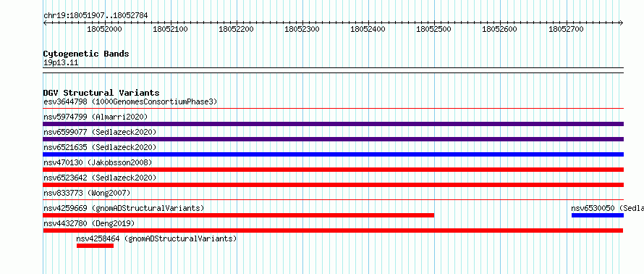
Task: Click ruler position 18052000
Action: 104,30
